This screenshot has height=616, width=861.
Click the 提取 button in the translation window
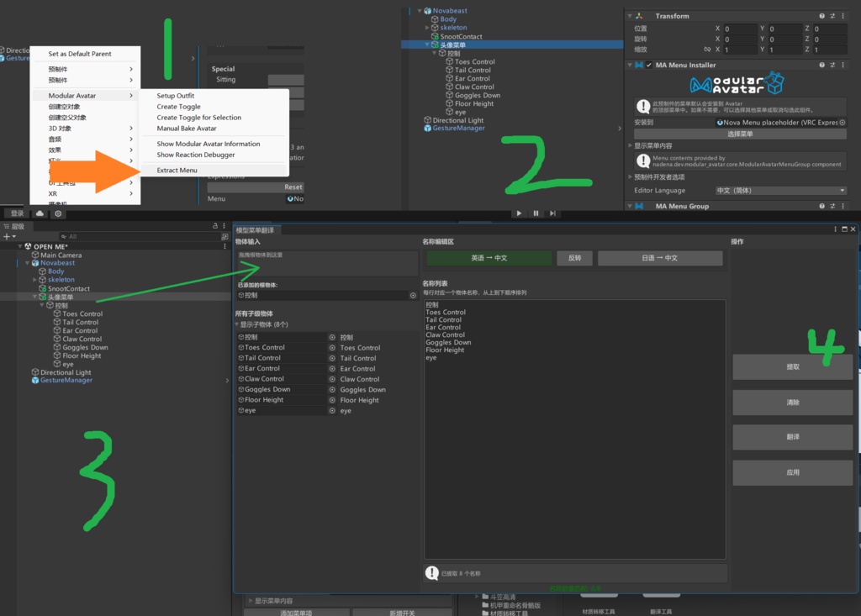[x=791, y=367]
